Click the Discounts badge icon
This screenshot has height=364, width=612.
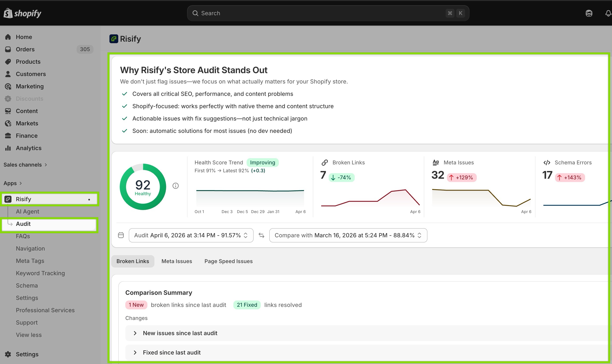coord(8,99)
